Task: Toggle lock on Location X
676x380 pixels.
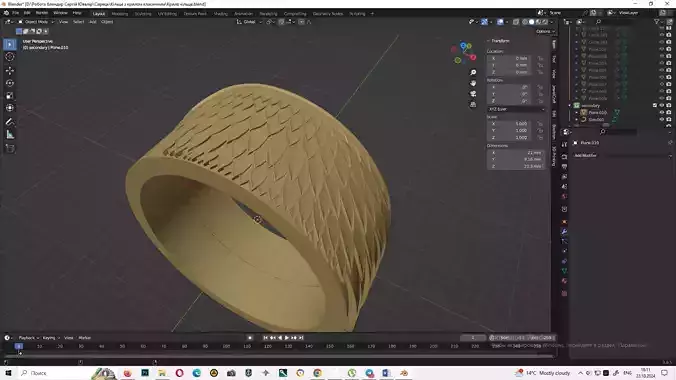Action: coord(540,58)
